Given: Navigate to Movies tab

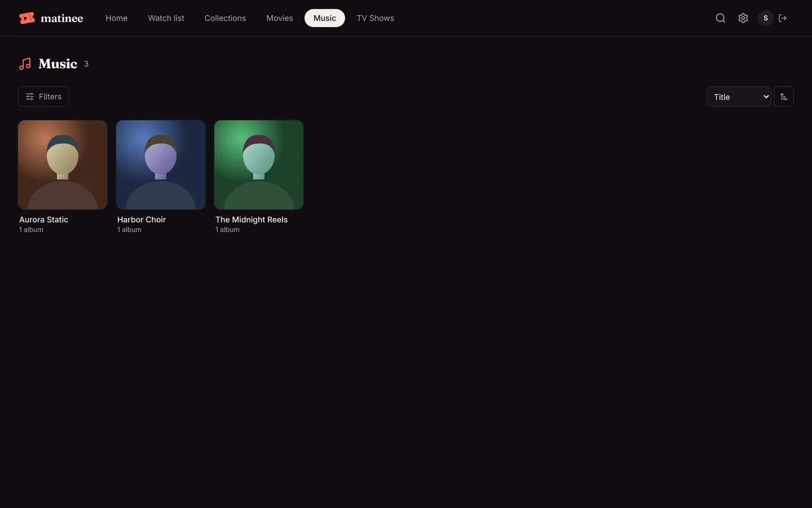Looking at the screenshot, I should pyautogui.click(x=280, y=18).
